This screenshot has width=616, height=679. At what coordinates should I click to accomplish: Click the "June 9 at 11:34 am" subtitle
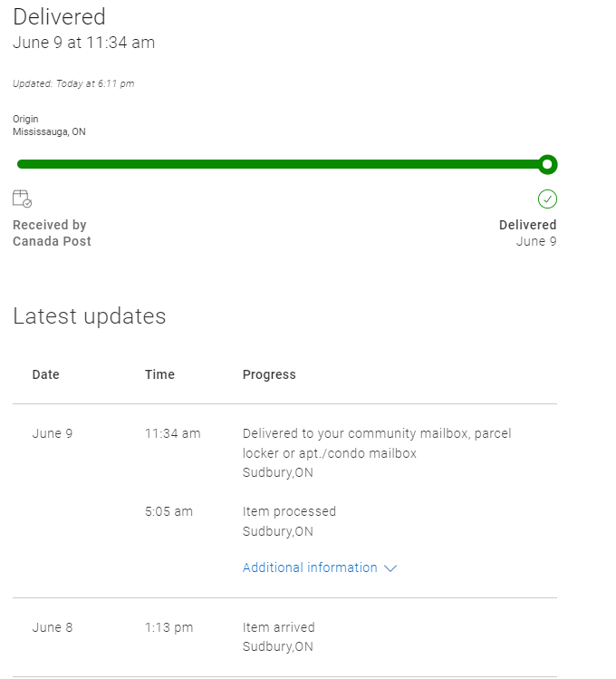(83, 43)
